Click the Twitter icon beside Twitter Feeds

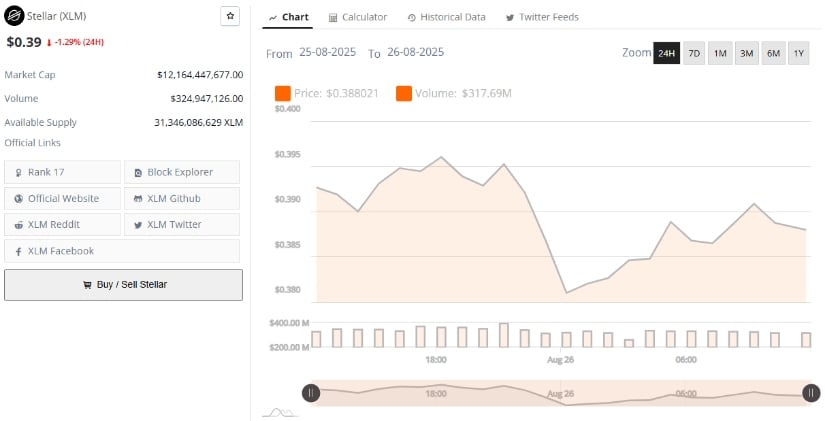point(510,18)
